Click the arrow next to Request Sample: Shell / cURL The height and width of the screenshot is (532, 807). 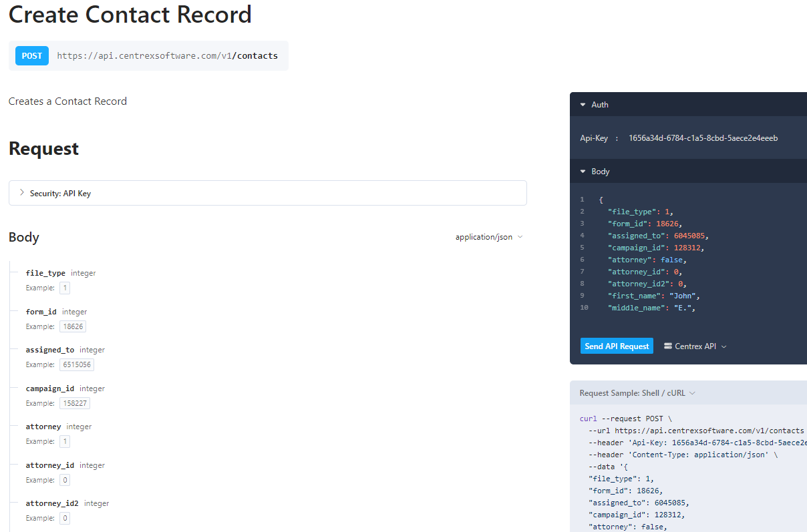(691, 393)
